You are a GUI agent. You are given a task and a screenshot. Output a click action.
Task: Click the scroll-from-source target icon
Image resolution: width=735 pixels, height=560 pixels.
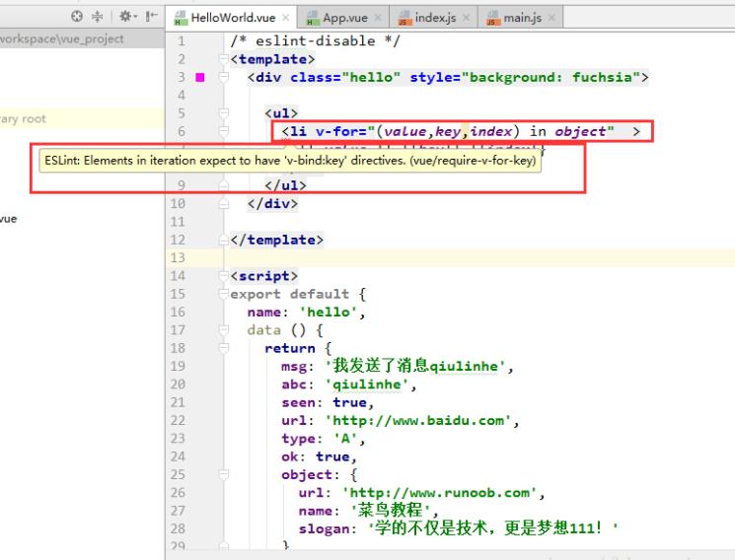pos(77,17)
